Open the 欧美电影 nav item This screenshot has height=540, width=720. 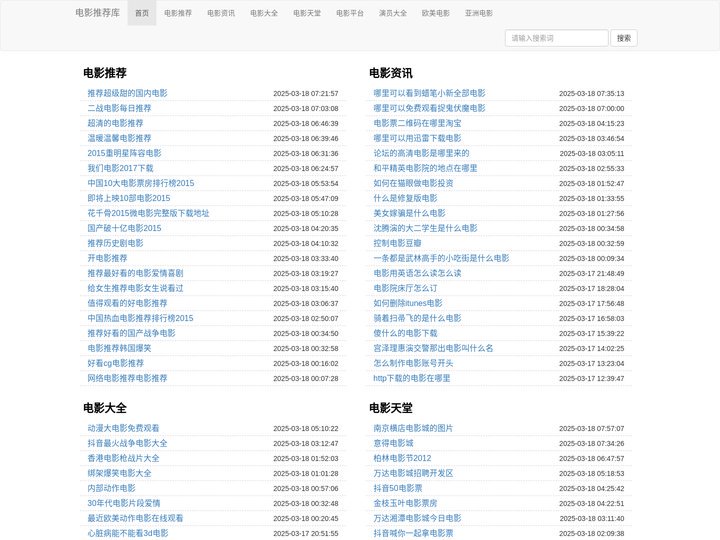(436, 13)
